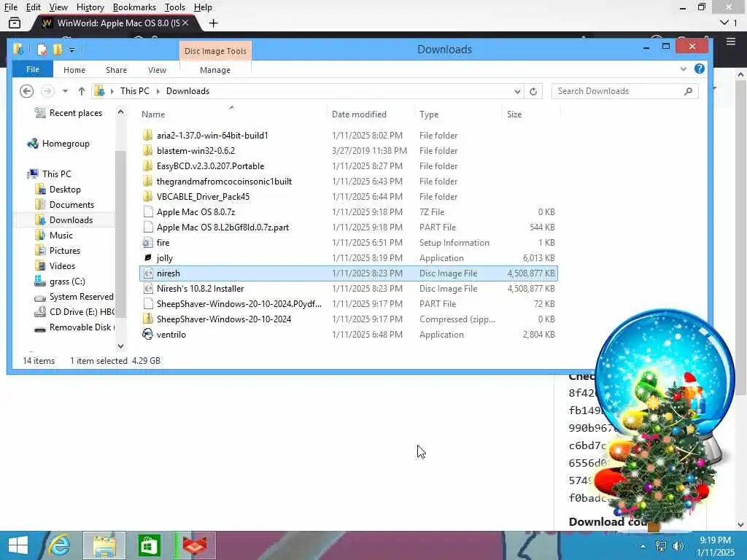Viewport: 747px width, 560px height.
Task: Switch to the View ribbon tab
Action: pos(158,70)
